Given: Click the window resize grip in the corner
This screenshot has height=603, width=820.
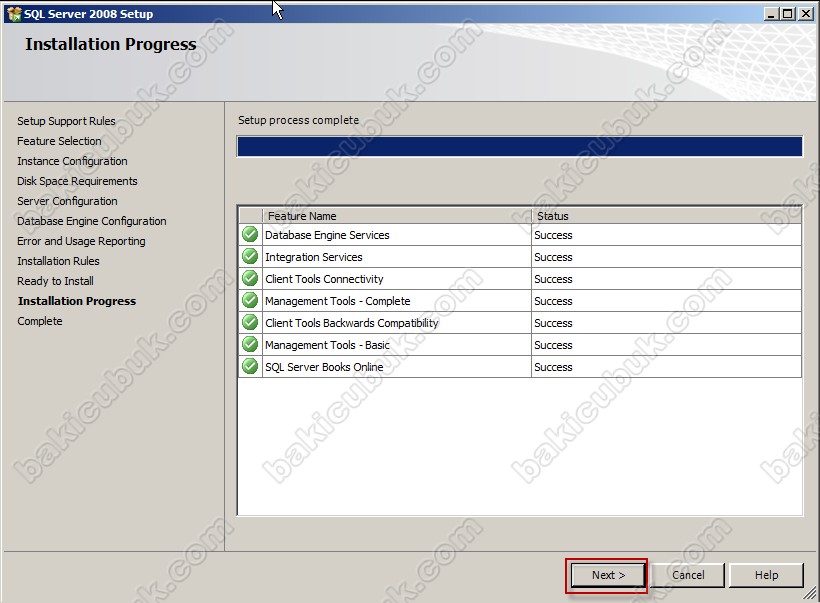Looking at the screenshot, I should pyautogui.click(x=810, y=593).
